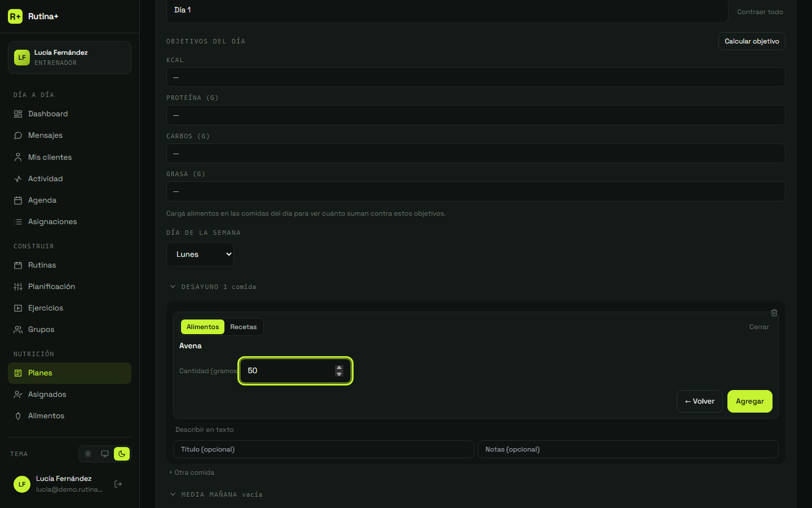This screenshot has height=508, width=812.
Task: Click the Día 1 name field
Action: pyautogui.click(x=447, y=10)
